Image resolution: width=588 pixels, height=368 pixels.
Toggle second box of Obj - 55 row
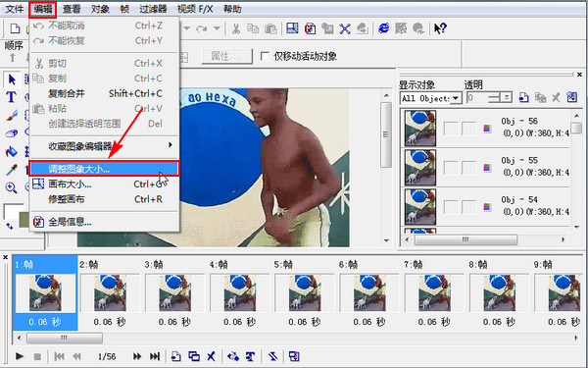468,168
